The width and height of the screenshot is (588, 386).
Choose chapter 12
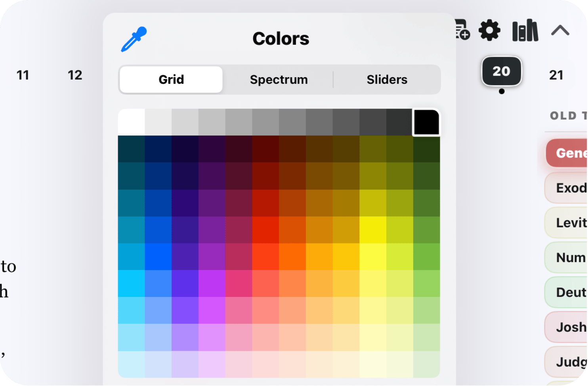[75, 75]
